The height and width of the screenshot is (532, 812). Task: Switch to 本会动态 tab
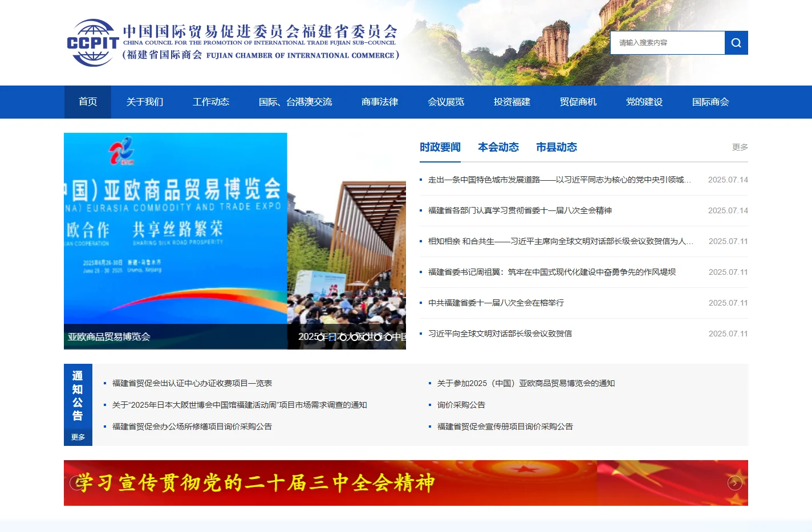point(498,147)
